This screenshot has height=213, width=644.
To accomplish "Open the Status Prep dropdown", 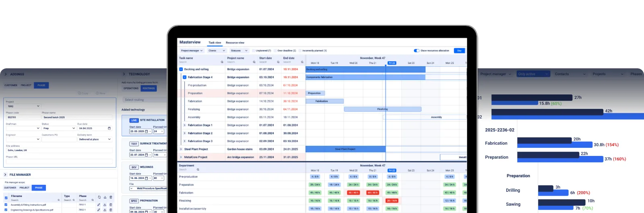I will tap(59, 128).
